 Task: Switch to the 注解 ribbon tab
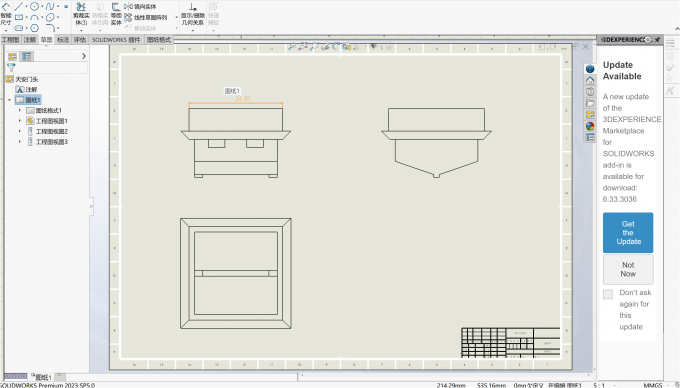pyautogui.click(x=29, y=40)
